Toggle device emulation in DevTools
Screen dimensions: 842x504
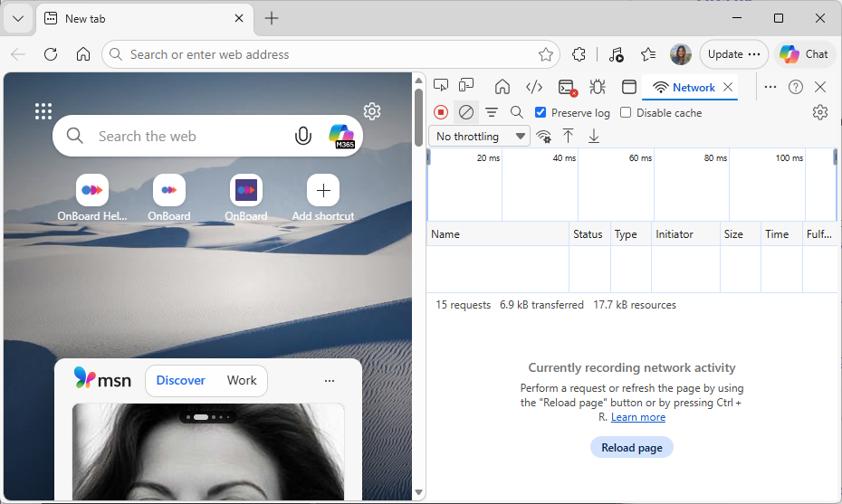tap(466, 86)
